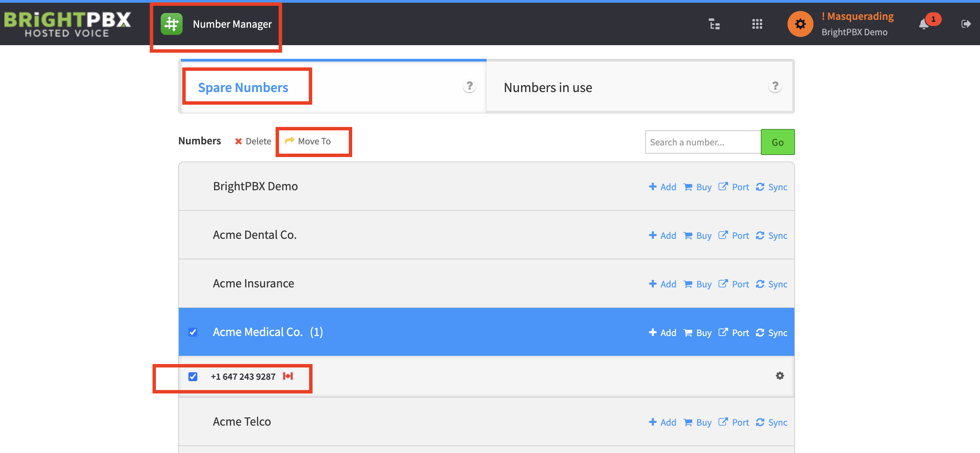This screenshot has height=453, width=980.
Task: Click the Masquerading BrightPBX Demo label
Action: (x=858, y=24)
